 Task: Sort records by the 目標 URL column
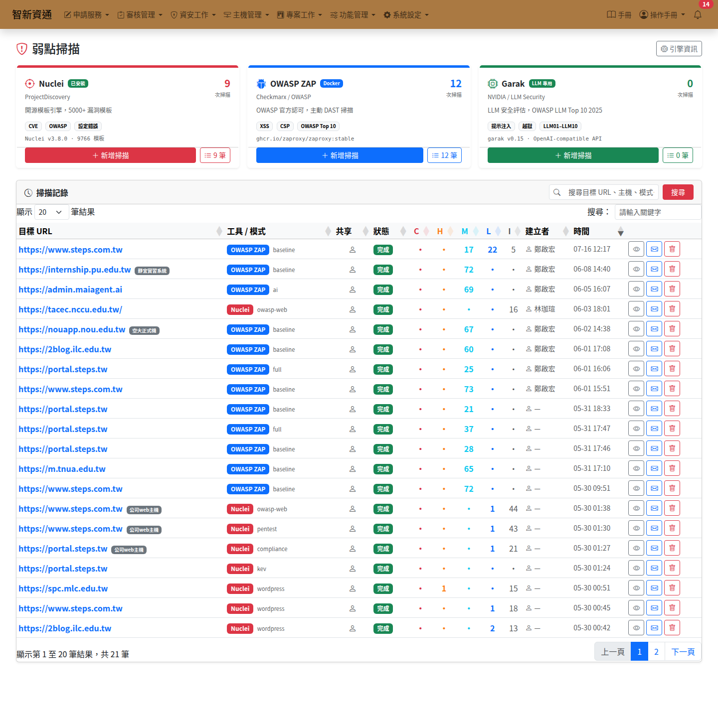pyautogui.click(x=120, y=231)
